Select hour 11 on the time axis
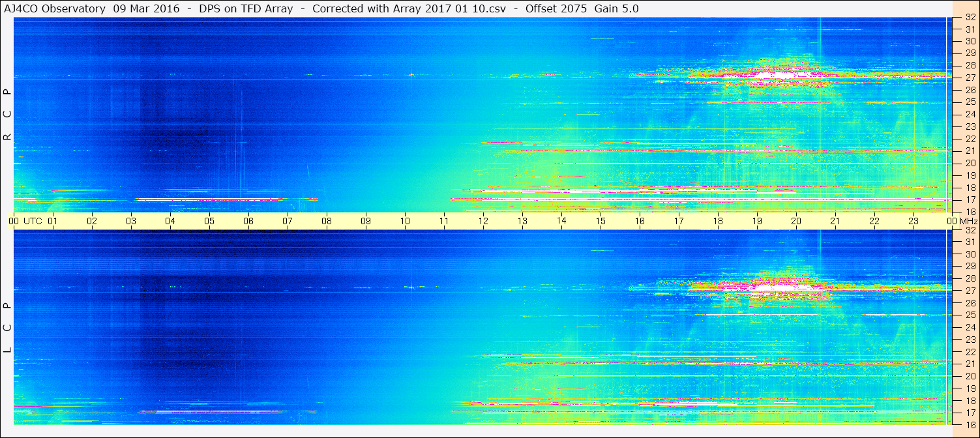This screenshot has width=980, height=438. click(444, 221)
